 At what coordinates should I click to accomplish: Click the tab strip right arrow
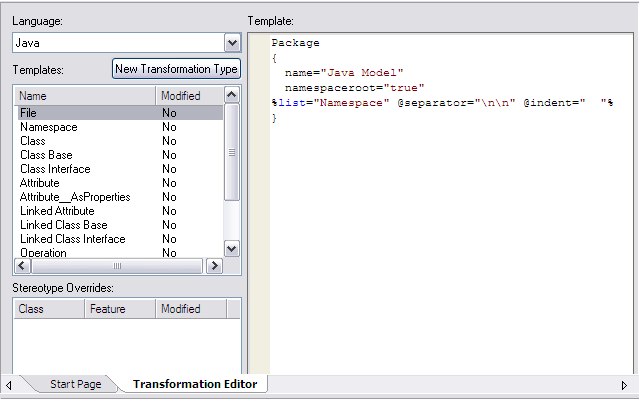click(624, 385)
